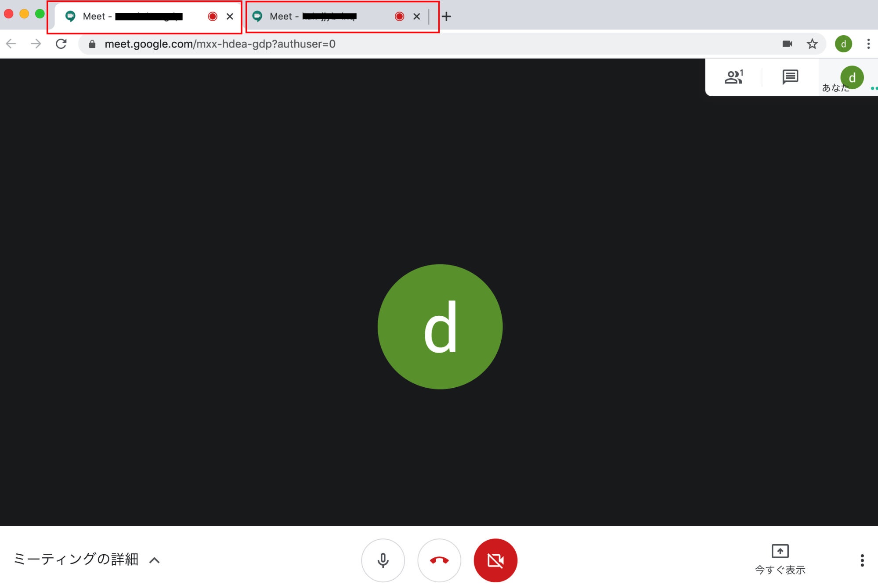Click the camera indicator in address bar
The width and height of the screenshot is (878, 588).
(787, 44)
